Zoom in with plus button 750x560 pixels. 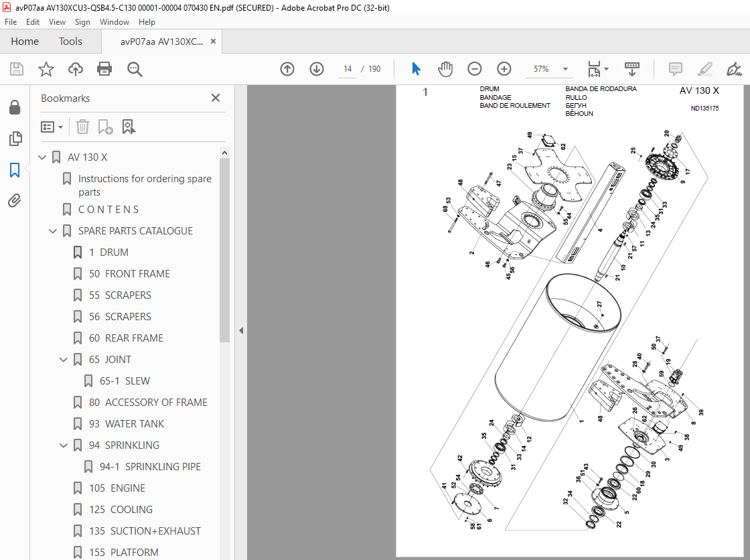504,69
